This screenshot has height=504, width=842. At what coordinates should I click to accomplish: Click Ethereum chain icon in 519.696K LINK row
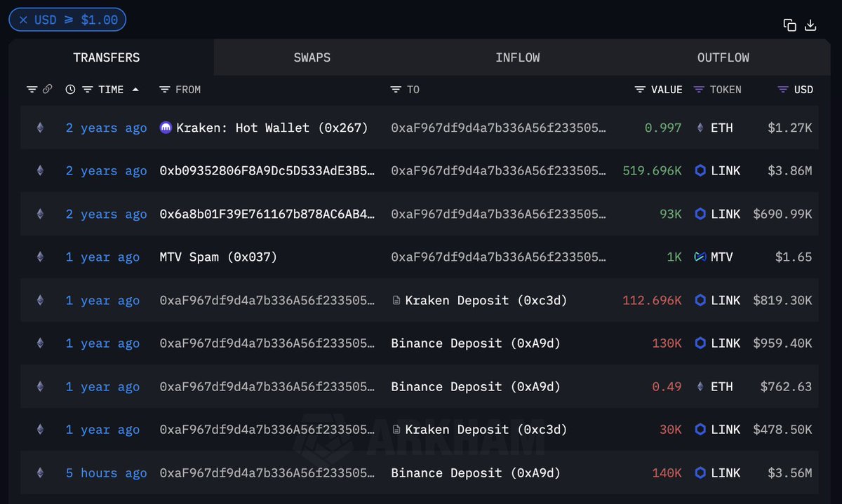point(40,171)
